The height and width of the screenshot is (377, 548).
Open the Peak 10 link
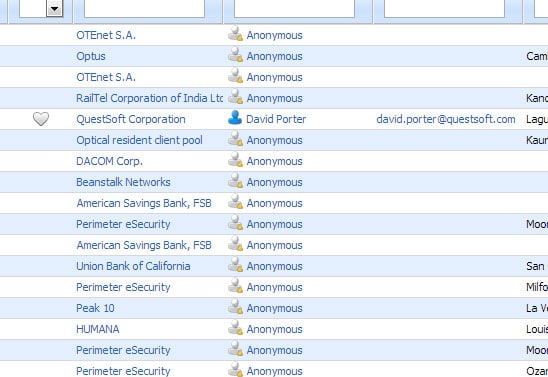click(95, 308)
